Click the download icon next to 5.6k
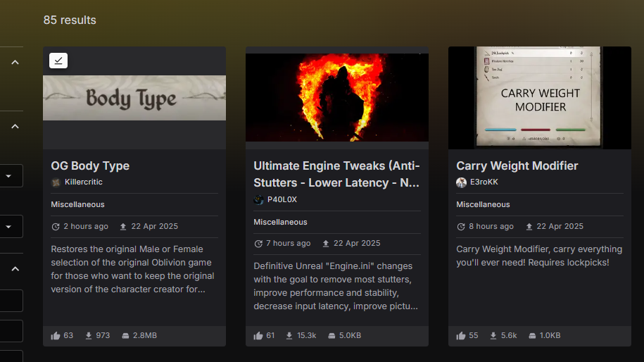This screenshot has height=362, width=644. pyautogui.click(x=493, y=336)
